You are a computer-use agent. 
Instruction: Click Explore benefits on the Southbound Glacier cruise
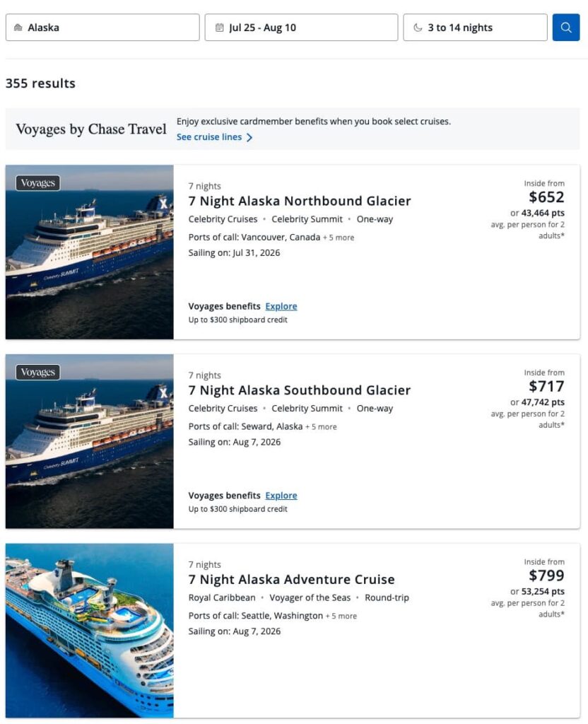point(281,496)
